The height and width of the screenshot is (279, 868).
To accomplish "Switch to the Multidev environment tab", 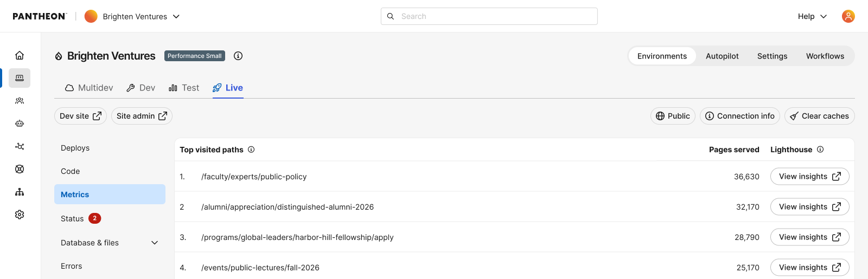I will pos(89,88).
